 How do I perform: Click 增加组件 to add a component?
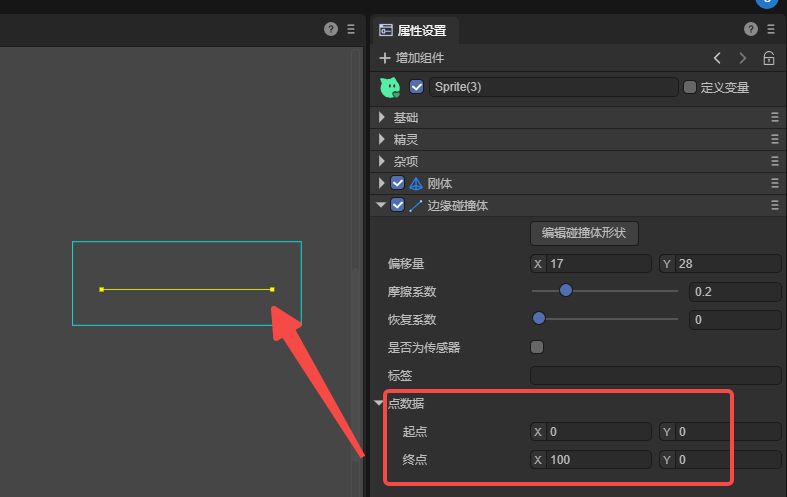pos(412,58)
